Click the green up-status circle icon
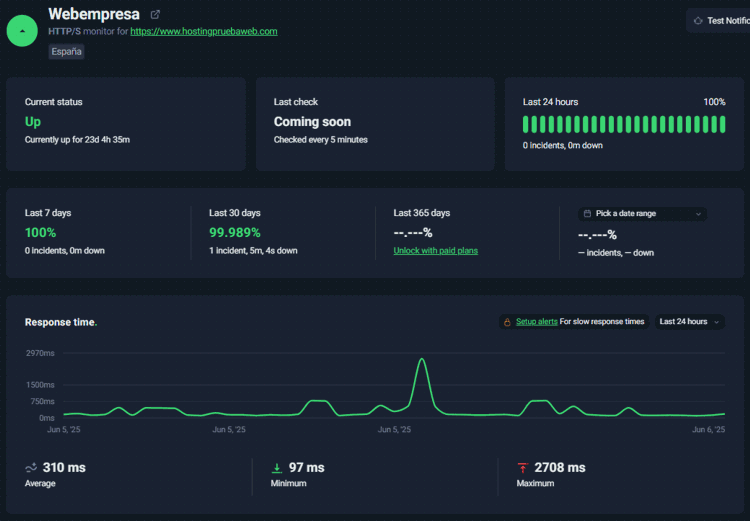Viewport: 750px width, 521px height. (22, 31)
